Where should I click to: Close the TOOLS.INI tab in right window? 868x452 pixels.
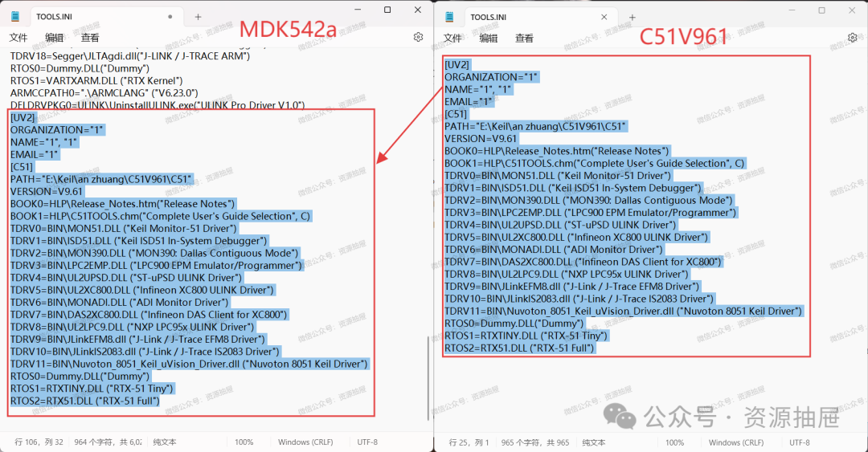point(604,17)
